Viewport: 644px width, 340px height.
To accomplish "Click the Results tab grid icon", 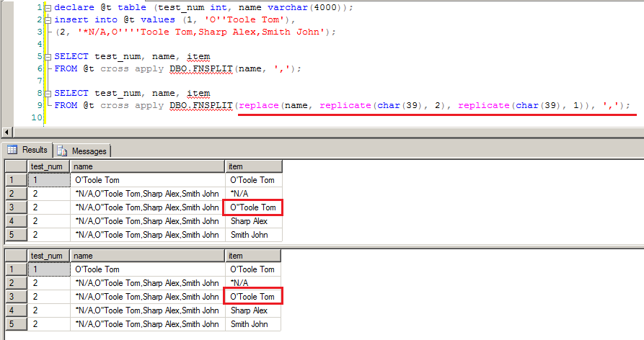I will point(12,150).
